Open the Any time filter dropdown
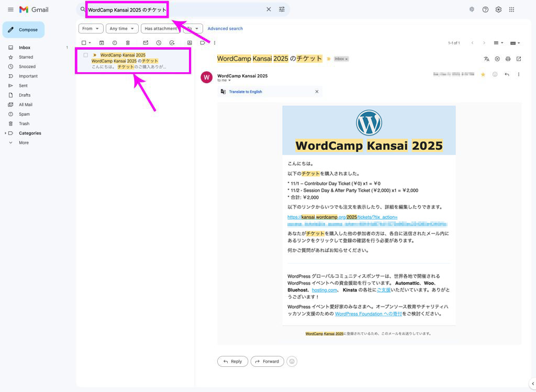536x392 pixels. tap(122, 29)
